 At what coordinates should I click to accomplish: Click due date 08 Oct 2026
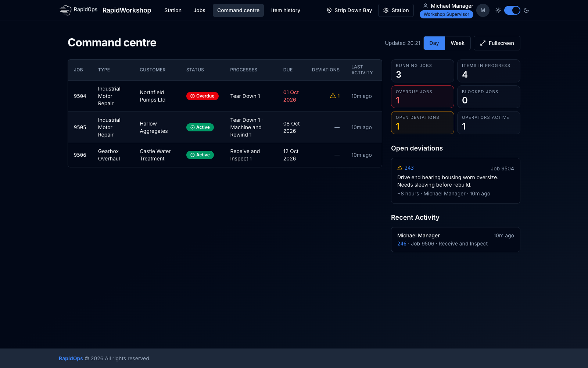pyautogui.click(x=291, y=127)
